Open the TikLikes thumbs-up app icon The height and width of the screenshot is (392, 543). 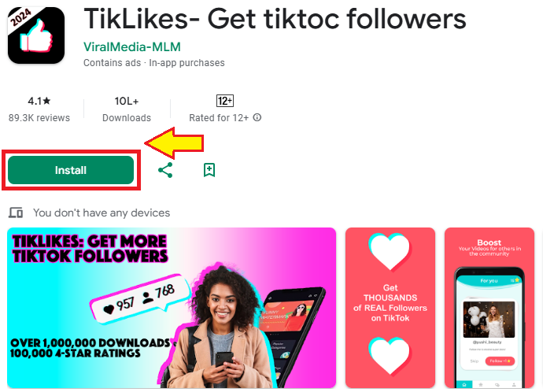[x=36, y=35]
